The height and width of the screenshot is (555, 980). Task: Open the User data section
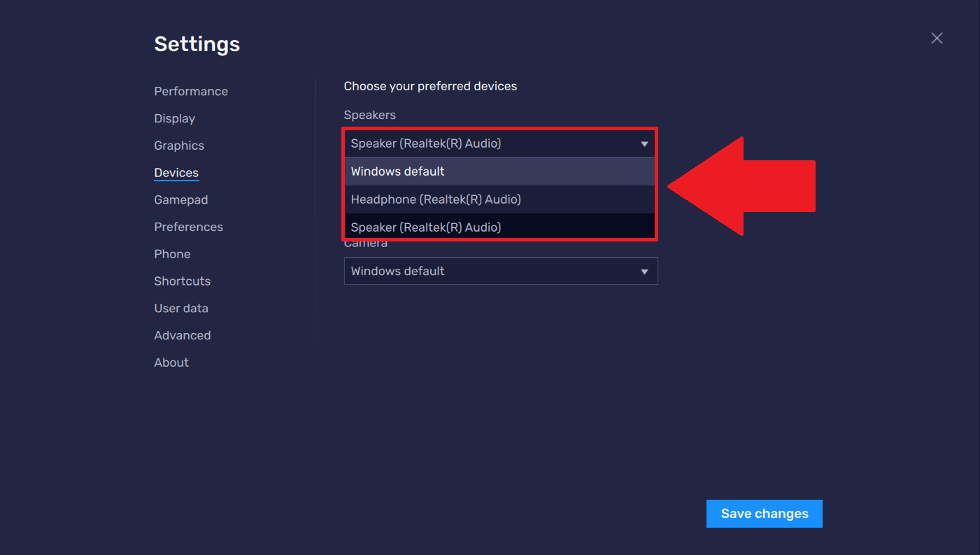(181, 309)
